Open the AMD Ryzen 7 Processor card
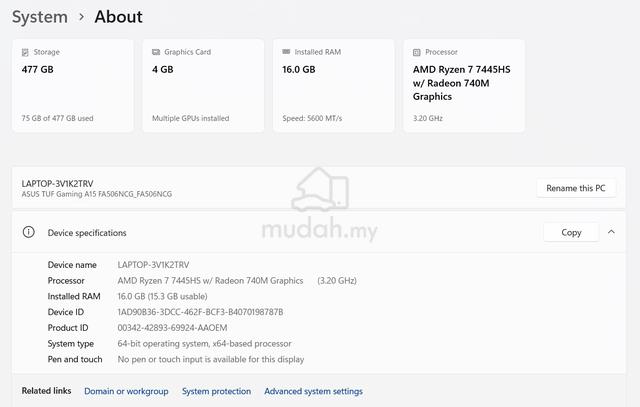 tap(464, 86)
